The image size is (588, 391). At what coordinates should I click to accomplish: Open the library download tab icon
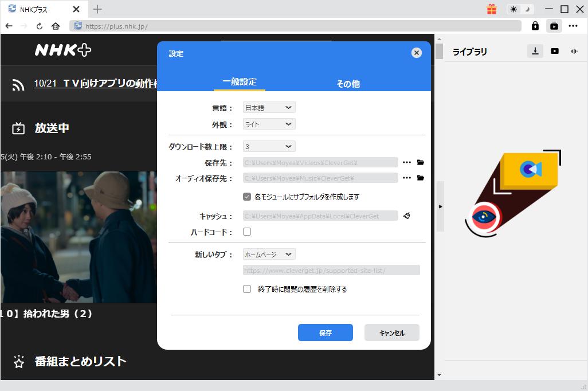tap(535, 51)
